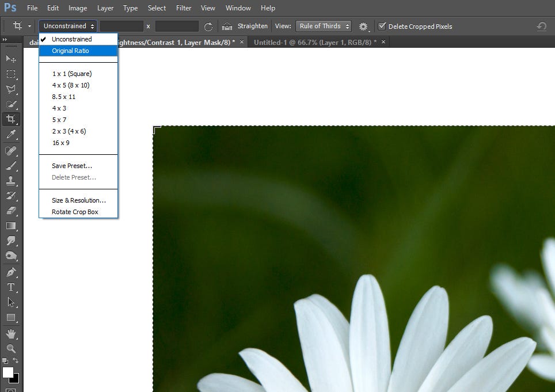Viewport: 555px width, 392px height.
Task: Open the Select menu
Action: click(157, 8)
